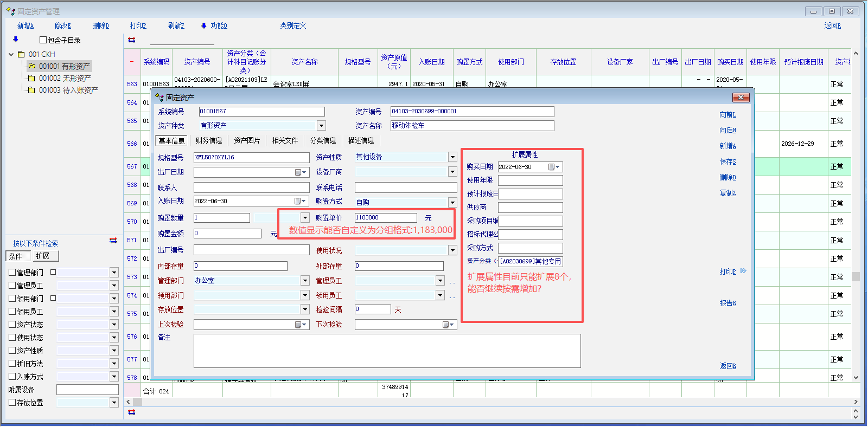
Task: Click the 备注 text area
Action: (387, 351)
